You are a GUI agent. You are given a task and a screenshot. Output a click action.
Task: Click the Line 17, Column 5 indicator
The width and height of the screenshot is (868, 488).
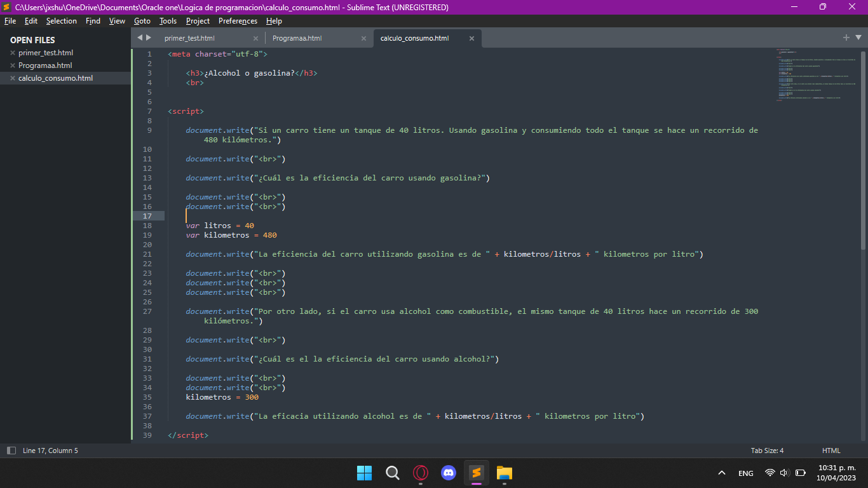50,451
